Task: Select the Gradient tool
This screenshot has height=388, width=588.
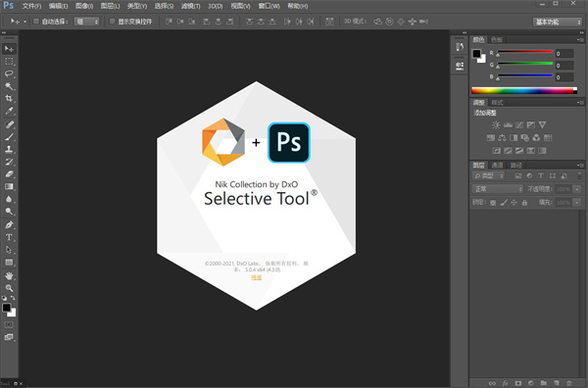Action: (9, 187)
